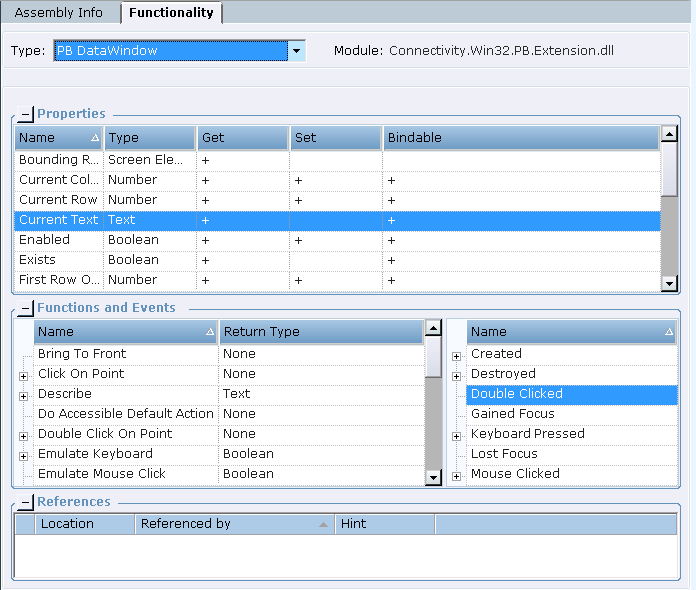Click the PB DataWindow type field

(x=171, y=51)
